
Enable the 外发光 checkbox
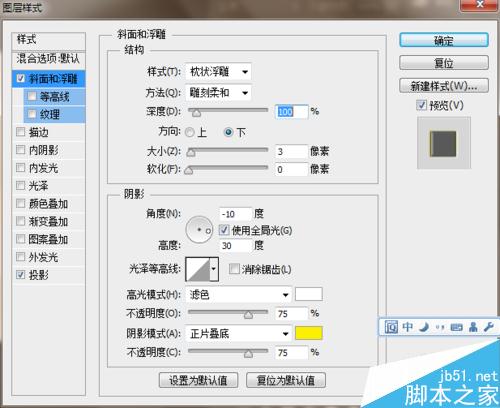pyautogui.click(x=21, y=257)
